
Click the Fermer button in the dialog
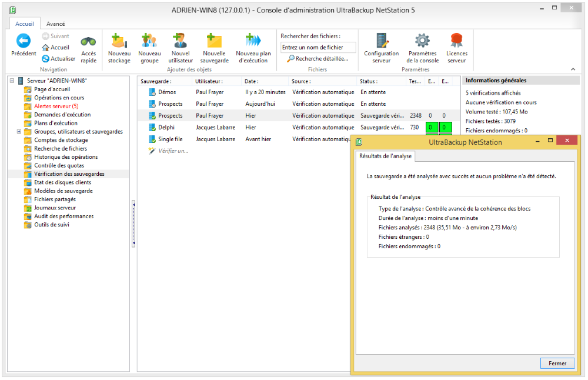tap(557, 363)
